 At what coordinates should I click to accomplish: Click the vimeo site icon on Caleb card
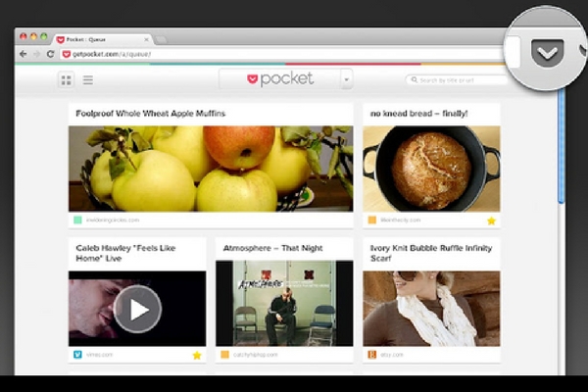77,355
